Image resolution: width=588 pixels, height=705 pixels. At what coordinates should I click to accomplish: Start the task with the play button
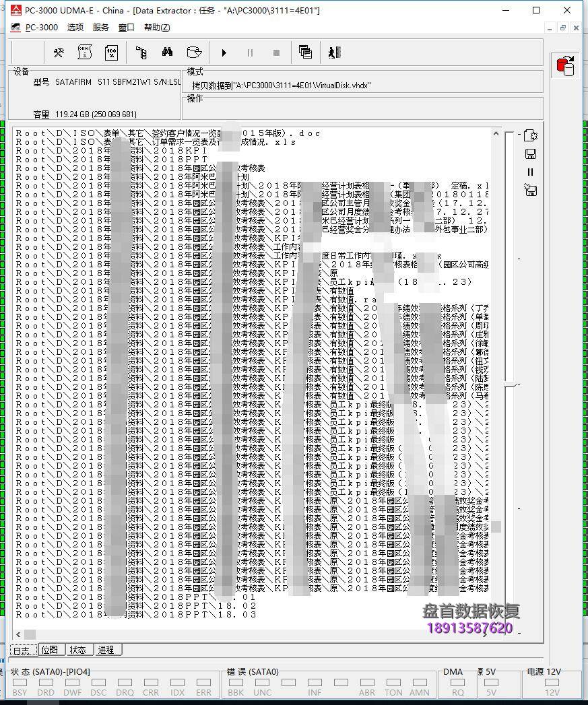224,53
